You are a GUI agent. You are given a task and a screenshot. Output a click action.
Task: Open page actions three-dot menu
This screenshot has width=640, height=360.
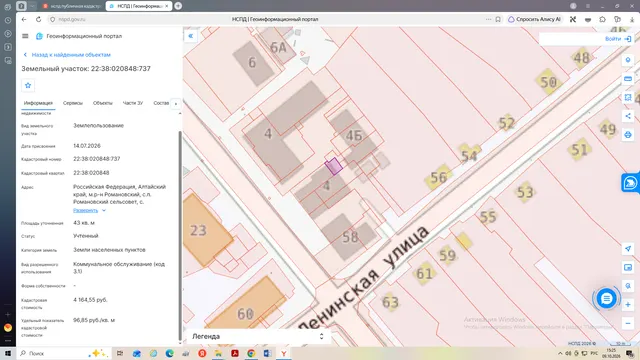tap(488, 19)
